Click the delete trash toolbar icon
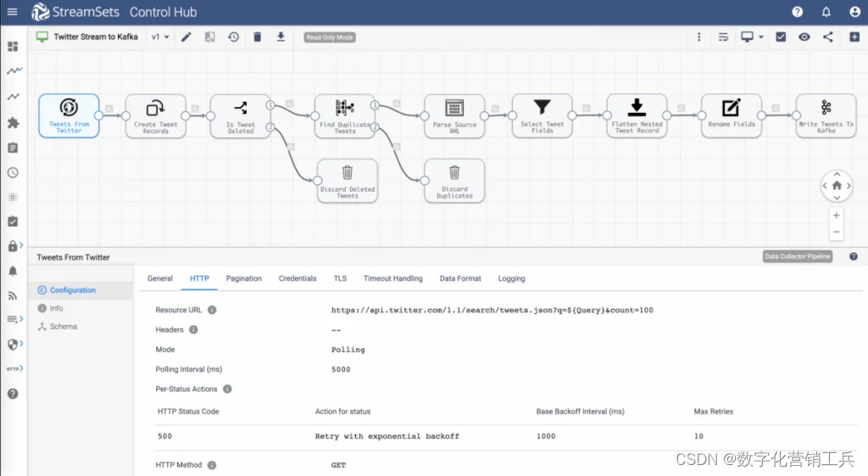Viewport: 868px width, 476px height. (258, 37)
